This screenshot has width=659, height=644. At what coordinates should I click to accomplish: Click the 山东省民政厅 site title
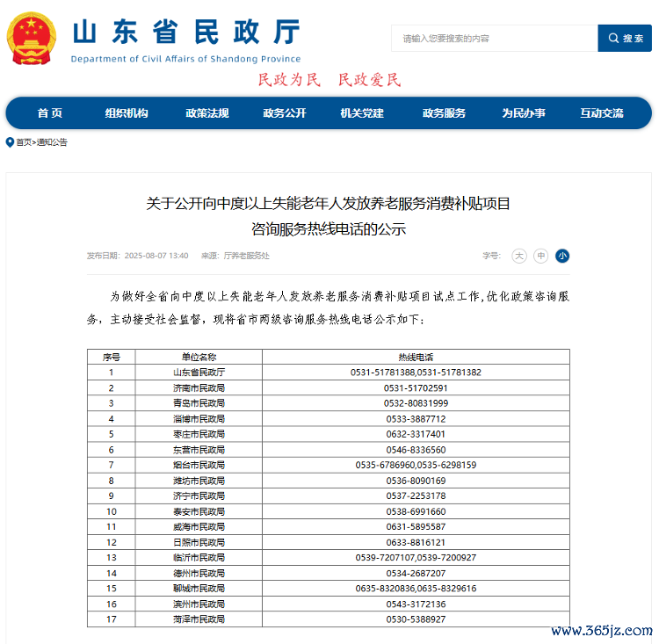pos(185,33)
